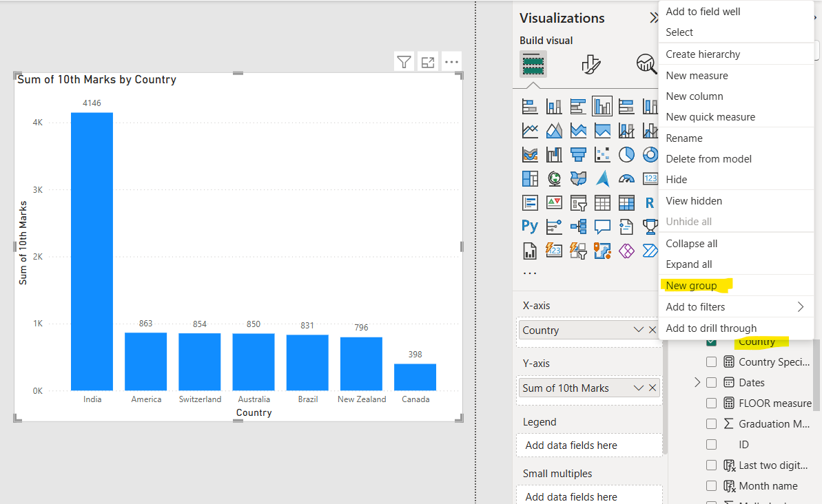Select the matrix visualization icon
Image resolution: width=822 pixels, height=504 pixels.
626,202
